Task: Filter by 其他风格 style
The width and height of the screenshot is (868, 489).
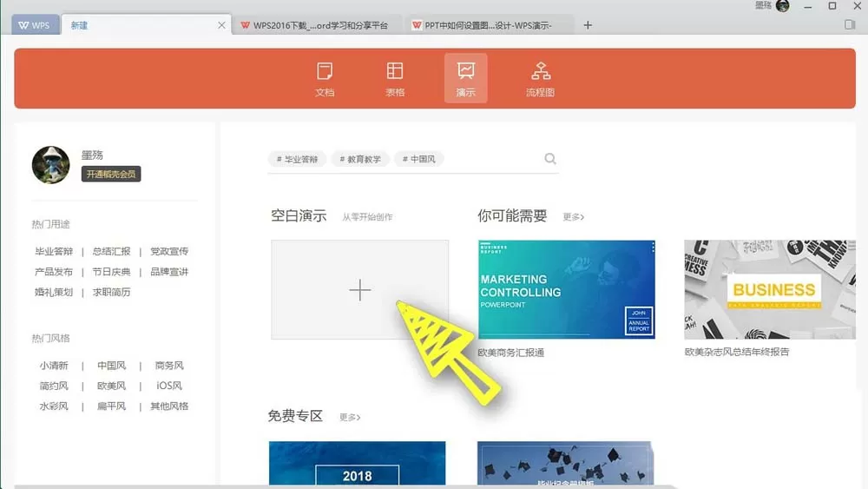Action: coord(169,406)
